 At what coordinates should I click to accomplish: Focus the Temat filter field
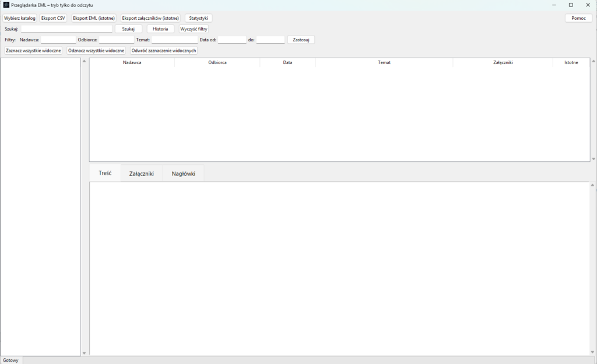point(175,40)
